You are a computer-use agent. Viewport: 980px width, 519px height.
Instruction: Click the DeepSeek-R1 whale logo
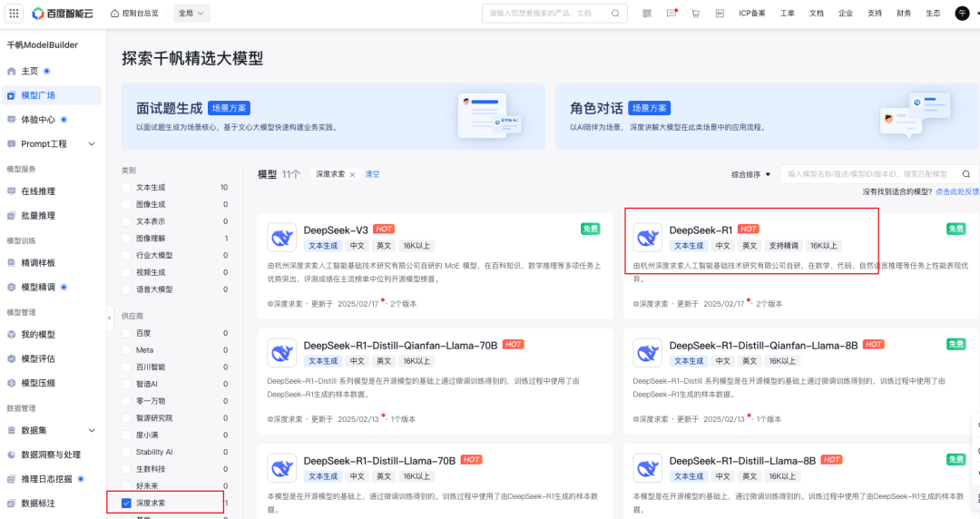point(648,238)
